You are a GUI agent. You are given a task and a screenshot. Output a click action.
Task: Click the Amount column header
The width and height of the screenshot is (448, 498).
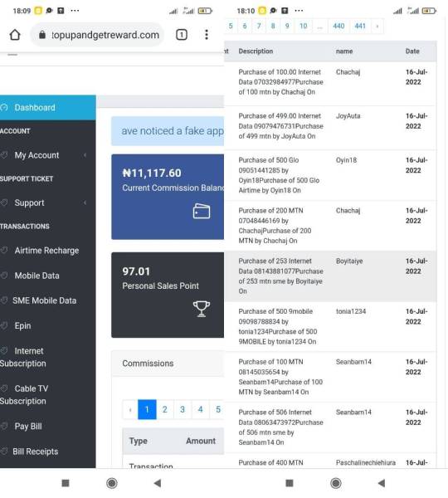click(x=201, y=442)
